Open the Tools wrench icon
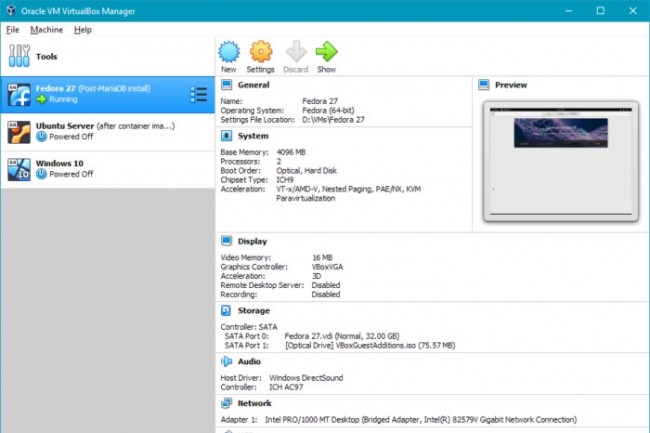650x433 pixels. tap(19, 56)
